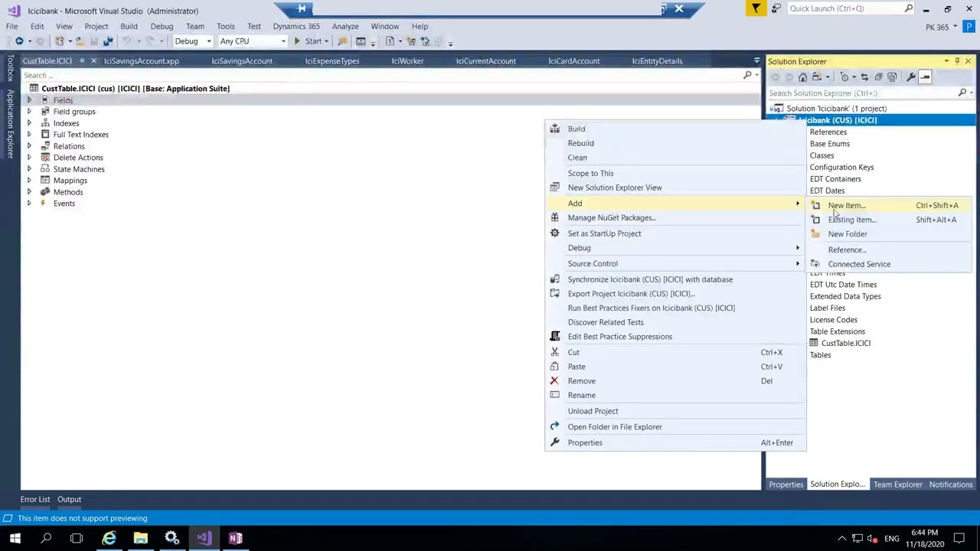Expand the Fields node in CustTable
Screen dimensions: 980x551
tap(29, 100)
